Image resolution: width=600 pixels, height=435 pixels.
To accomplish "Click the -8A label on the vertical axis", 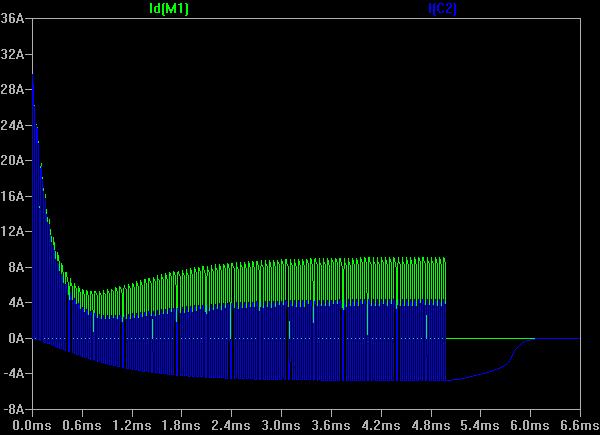I will tap(14, 409).
